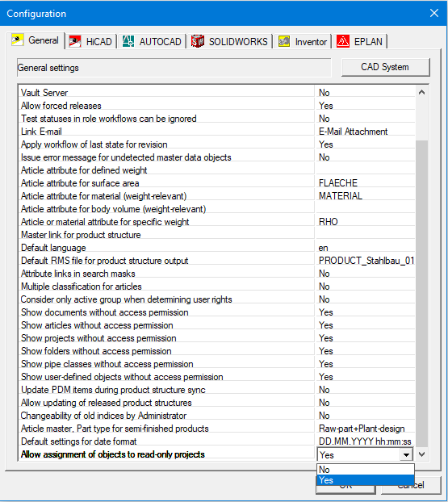The height and width of the screenshot is (502, 448).
Task: Select the Vault Server row
Action: [x=166, y=93]
